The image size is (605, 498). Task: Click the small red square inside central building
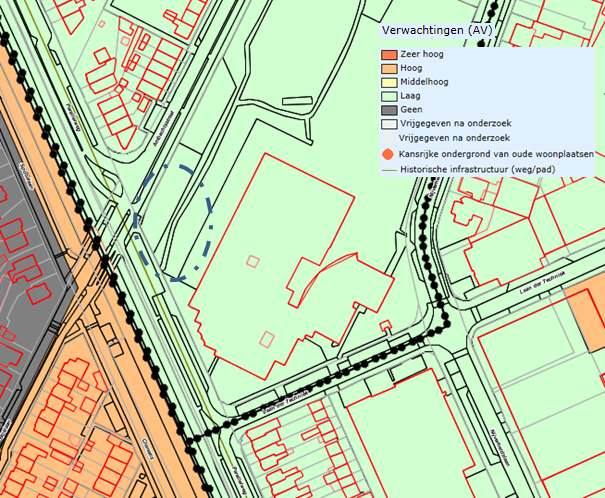252,263
